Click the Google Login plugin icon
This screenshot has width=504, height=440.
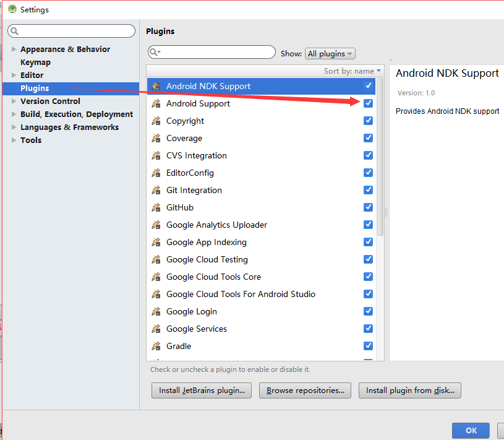(156, 312)
